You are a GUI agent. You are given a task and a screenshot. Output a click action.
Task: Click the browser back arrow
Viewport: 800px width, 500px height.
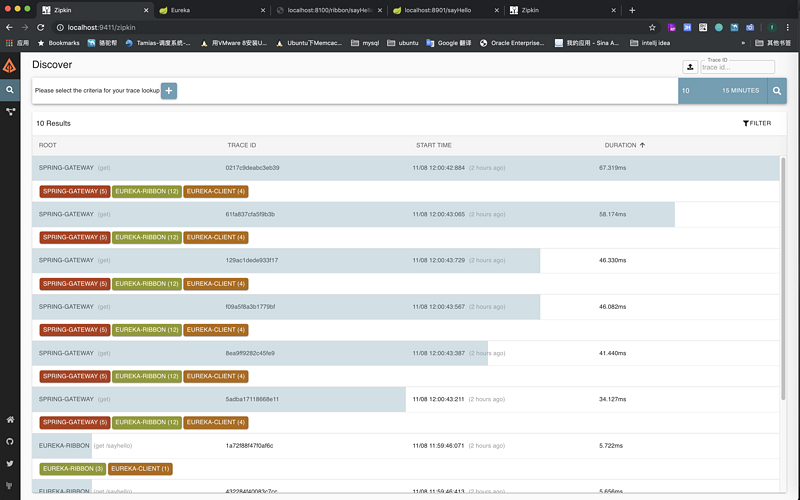click(9, 28)
